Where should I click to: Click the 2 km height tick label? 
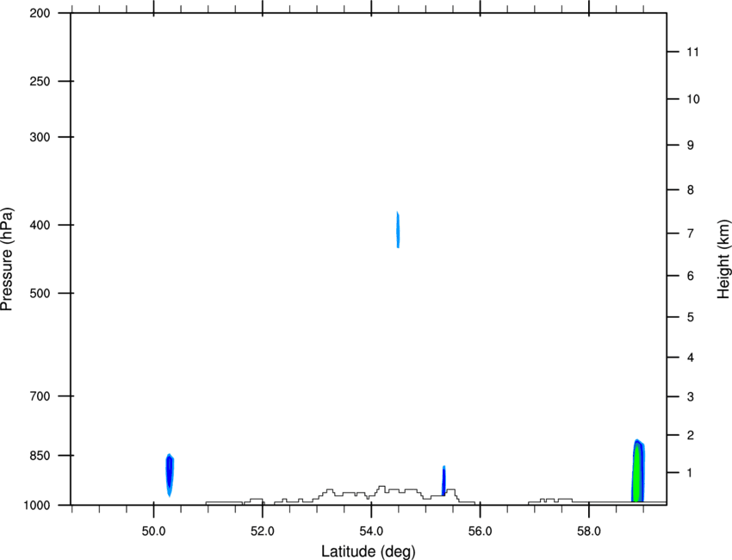691,435
